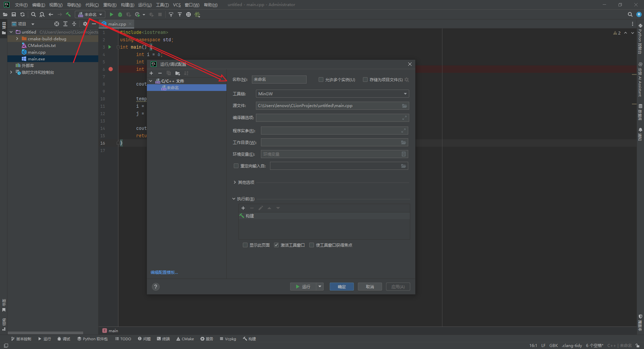This screenshot has height=349, width=644.
Task: Toggle Store as project file checkbox
Action: pyautogui.click(x=365, y=80)
